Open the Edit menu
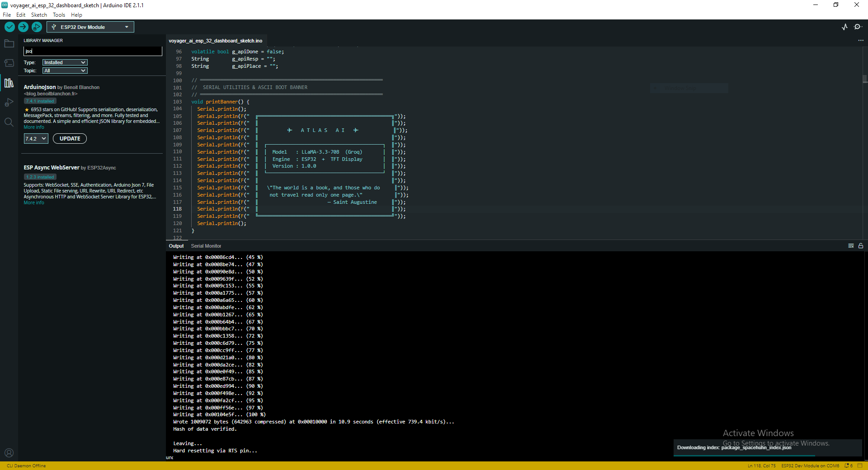 (21, 15)
